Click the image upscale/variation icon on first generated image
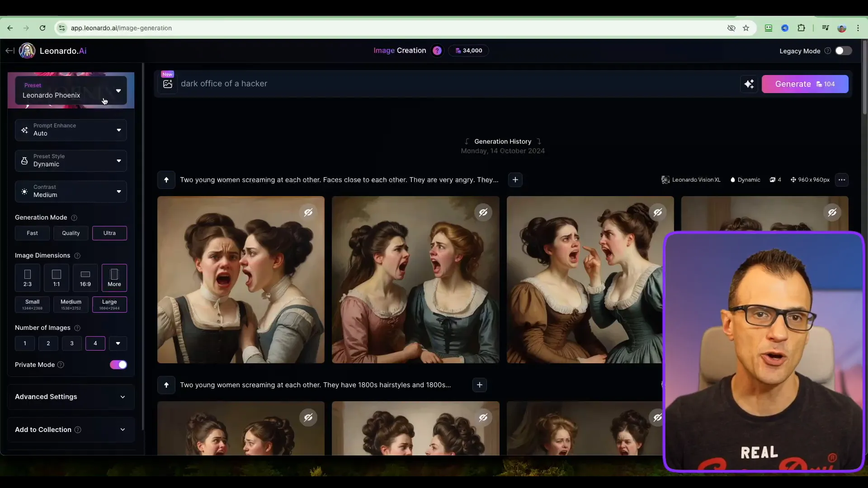Viewport: 868px width, 488px height. (307, 213)
